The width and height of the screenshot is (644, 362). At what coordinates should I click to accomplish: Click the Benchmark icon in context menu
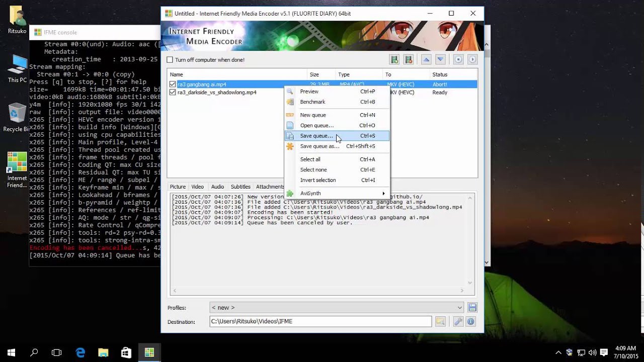click(x=290, y=102)
